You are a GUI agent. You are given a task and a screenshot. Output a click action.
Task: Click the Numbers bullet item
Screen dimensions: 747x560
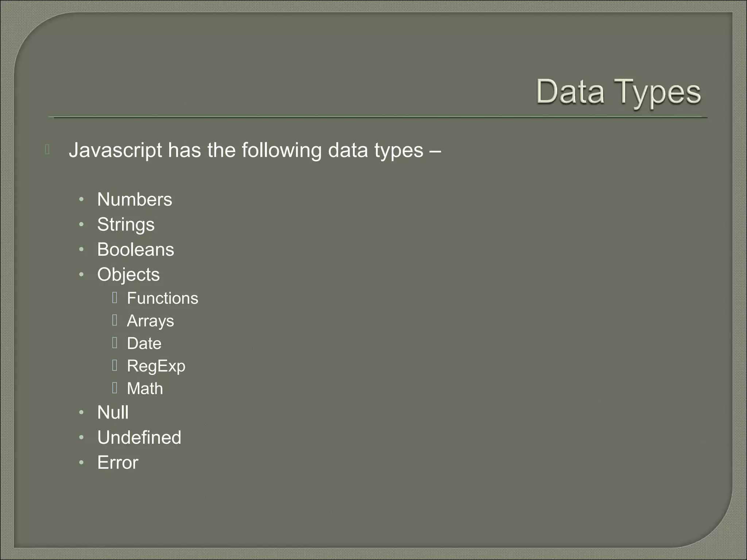tap(135, 199)
